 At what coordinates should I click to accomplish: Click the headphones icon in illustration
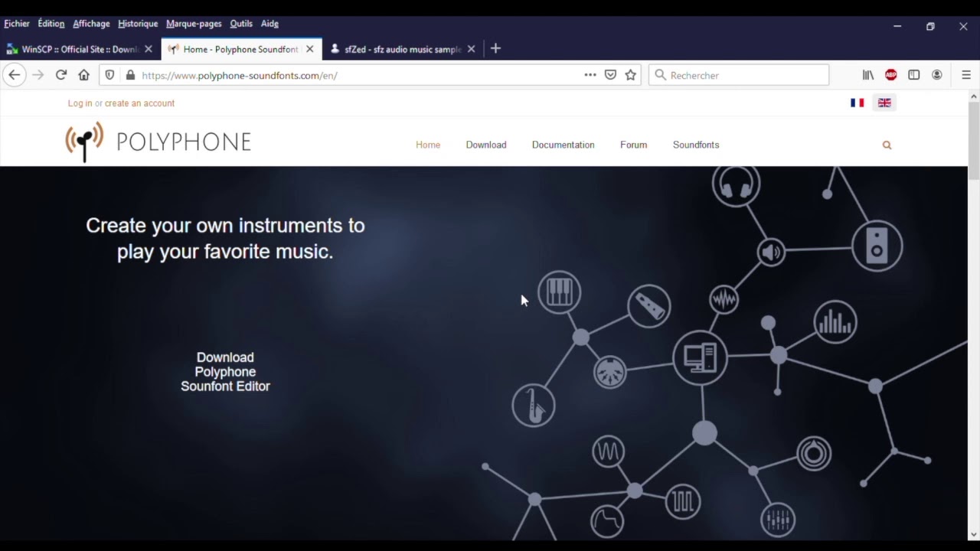click(736, 184)
